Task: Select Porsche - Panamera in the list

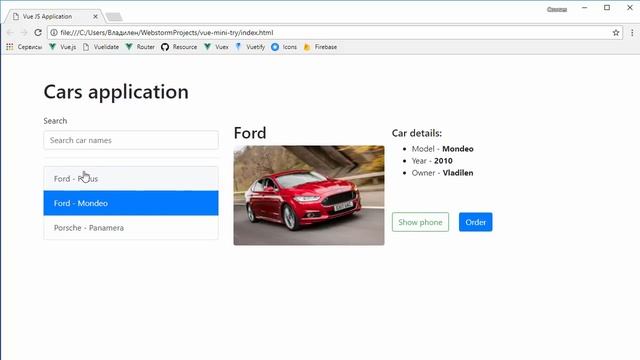Action: click(131, 228)
